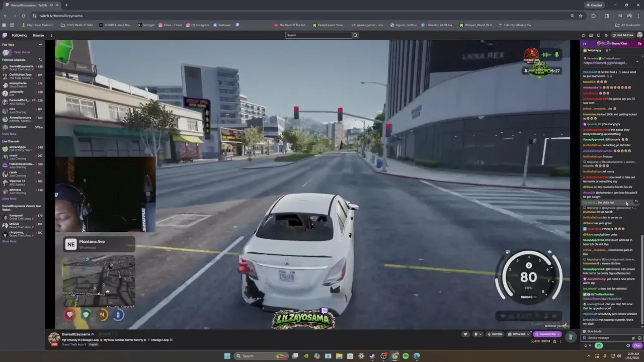The image size is (644, 362).
Task: Open the Grand Theft Auto V category link
Action: coord(74,344)
